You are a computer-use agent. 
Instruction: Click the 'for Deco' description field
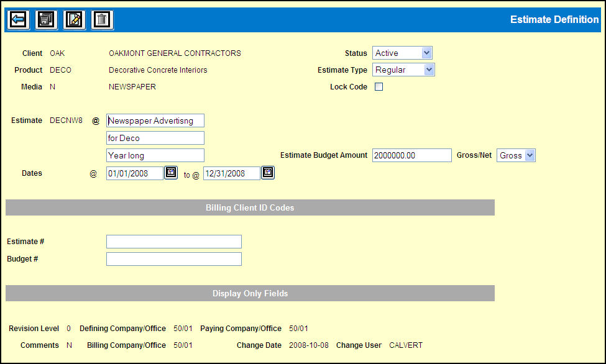pyautogui.click(x=155, y=138)
